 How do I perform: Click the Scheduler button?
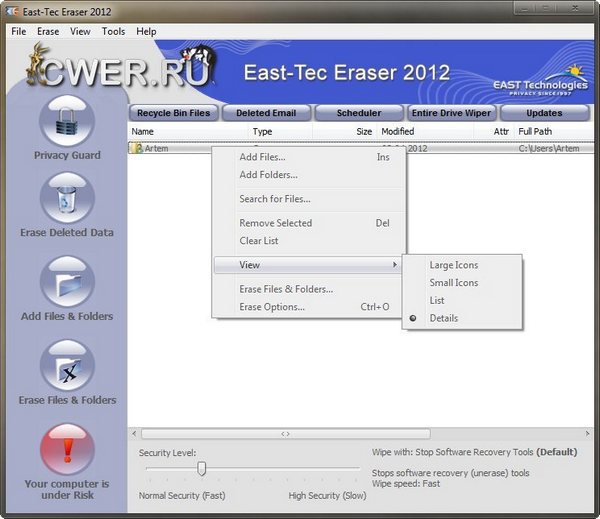[x=359, y=113]
